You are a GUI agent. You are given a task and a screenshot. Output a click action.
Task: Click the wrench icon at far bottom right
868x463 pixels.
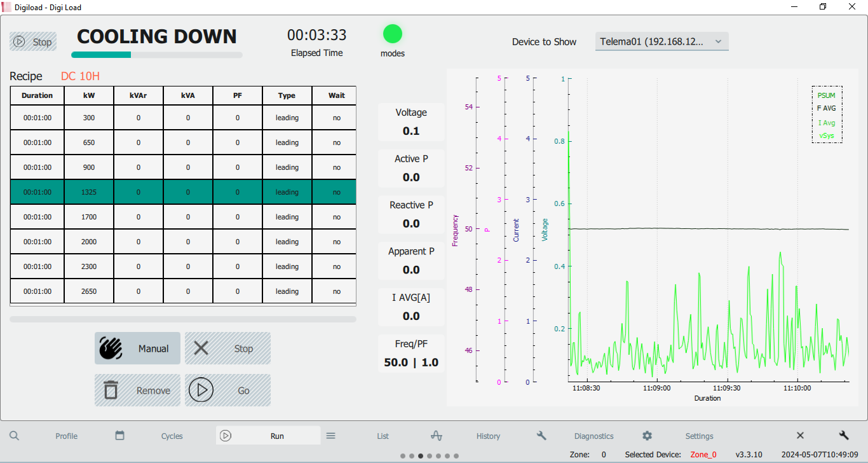coord(844,436)
